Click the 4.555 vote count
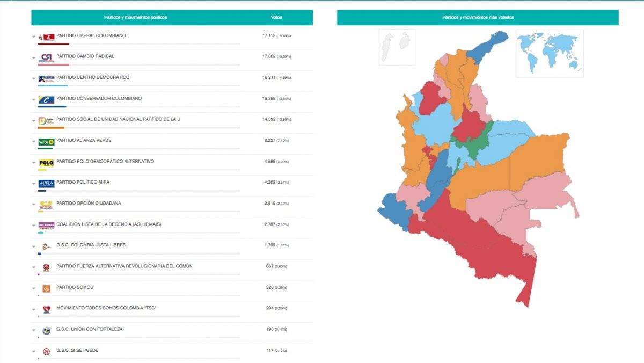This screenshot has width=644, height=363. pyautogui.click(x=269, y=161)
